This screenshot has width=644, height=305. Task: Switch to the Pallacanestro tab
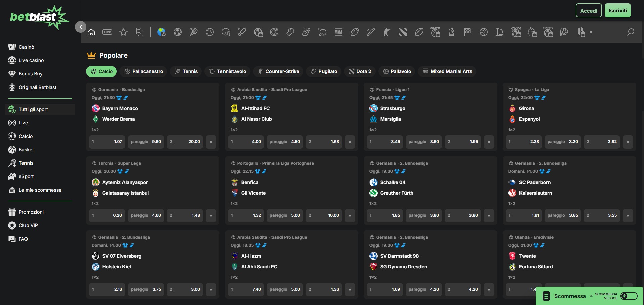pyautogui.click(x=144, y=71)
